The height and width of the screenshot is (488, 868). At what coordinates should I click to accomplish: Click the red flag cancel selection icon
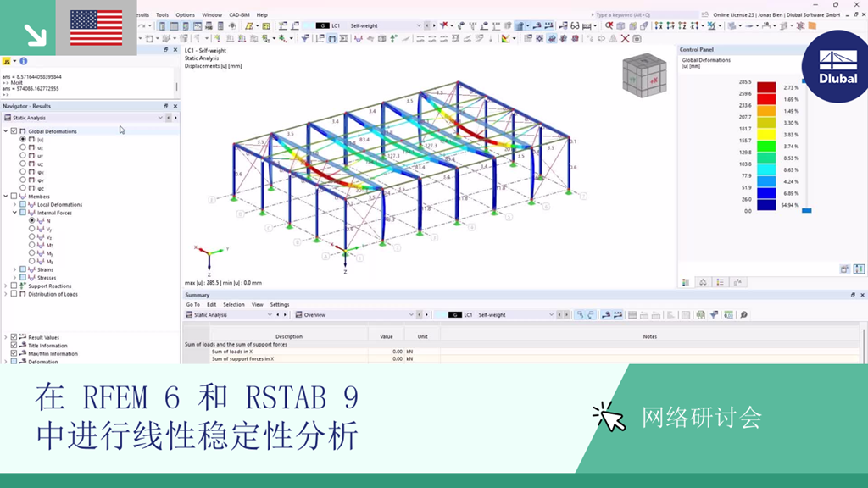point(444,25)
